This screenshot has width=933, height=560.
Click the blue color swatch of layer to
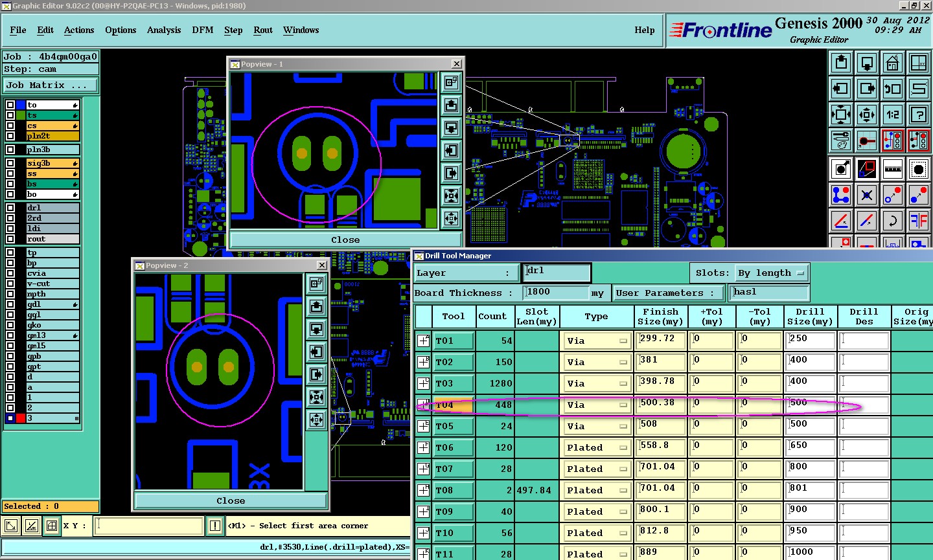pyautogui.click(x=21, y=105)
